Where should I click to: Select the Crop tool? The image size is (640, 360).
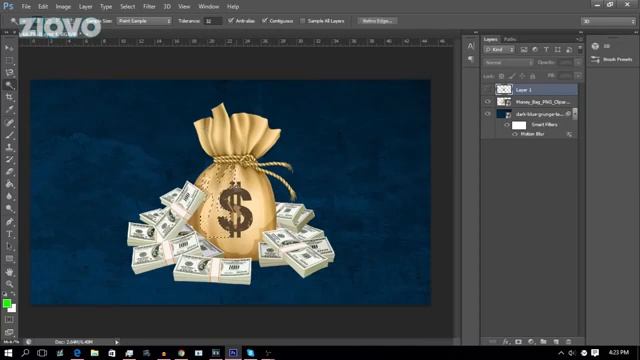(x=9, y=97)
